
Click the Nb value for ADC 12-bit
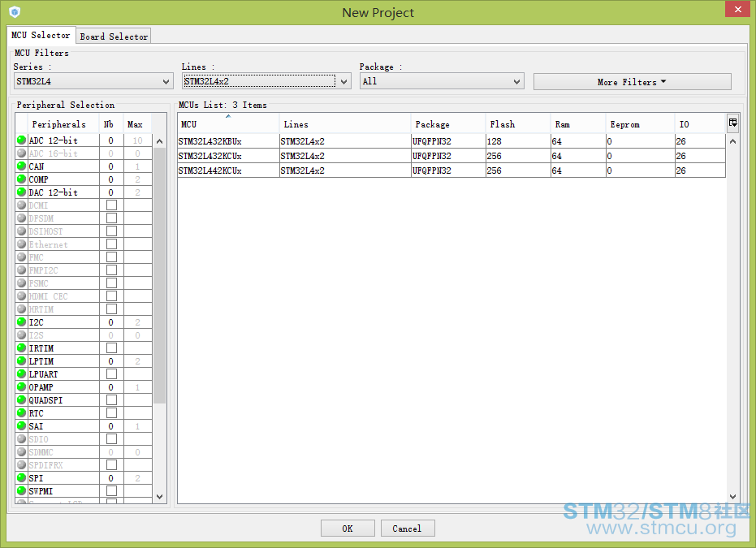tap(111, 140)
